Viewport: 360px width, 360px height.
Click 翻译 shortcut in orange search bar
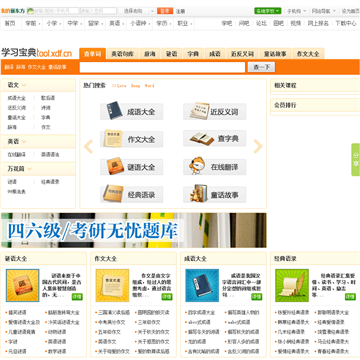point(9,67)
